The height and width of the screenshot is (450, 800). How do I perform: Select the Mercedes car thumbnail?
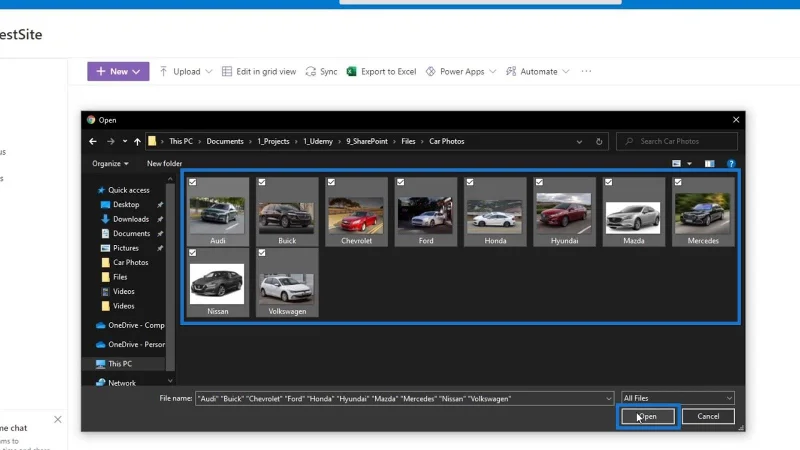coord(703,213)
